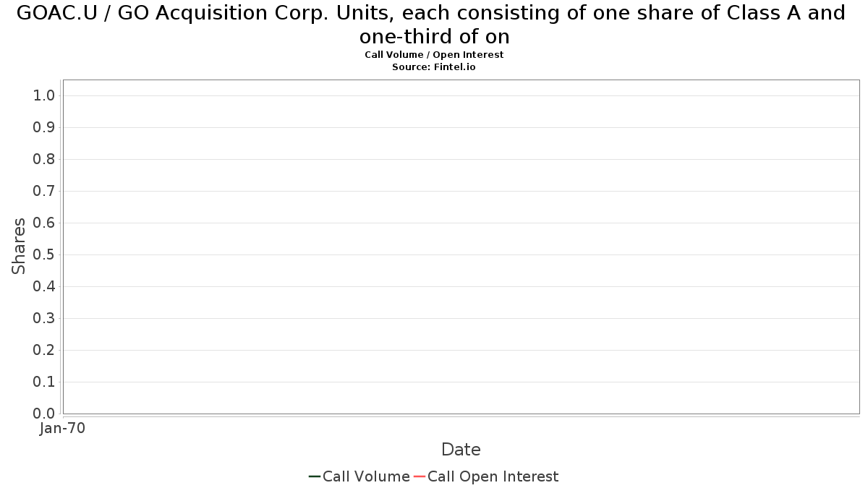Click the red Call Open Interest line swatch
Viewport: 868px width, 488px height.
pos(420,476)
